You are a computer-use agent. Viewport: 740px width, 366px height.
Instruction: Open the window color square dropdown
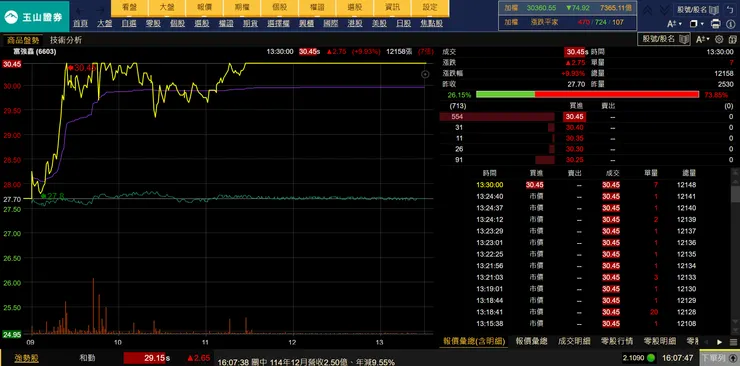click(697, 24)
